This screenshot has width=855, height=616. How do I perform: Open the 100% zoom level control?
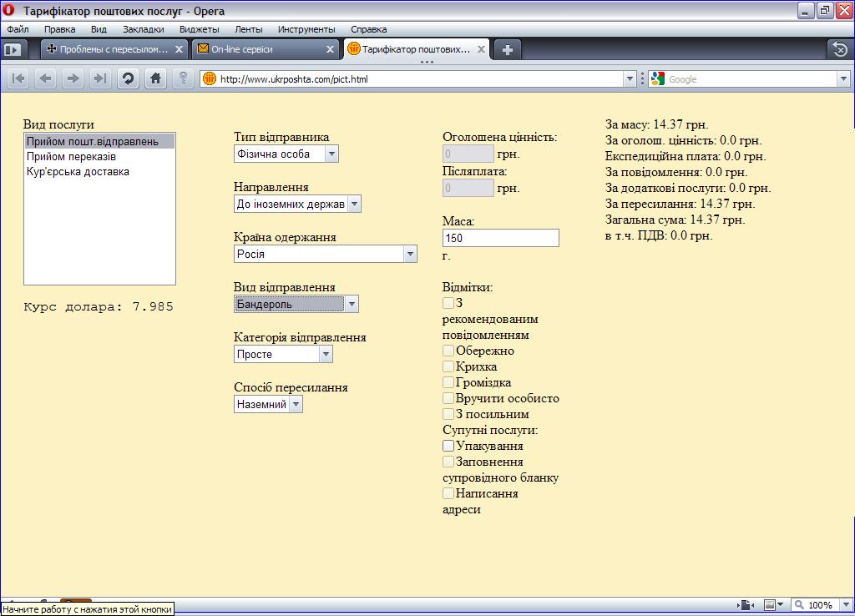(819, 605)
